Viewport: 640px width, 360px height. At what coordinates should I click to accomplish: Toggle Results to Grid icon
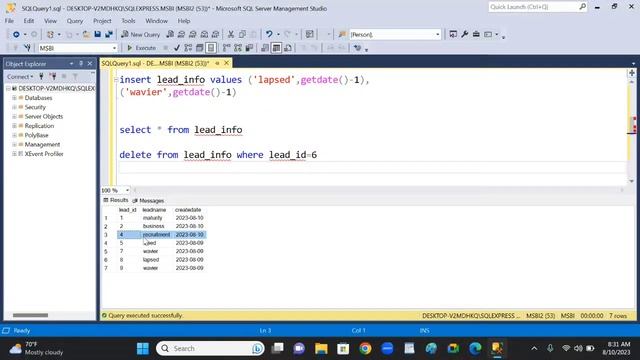pos(276,48)
